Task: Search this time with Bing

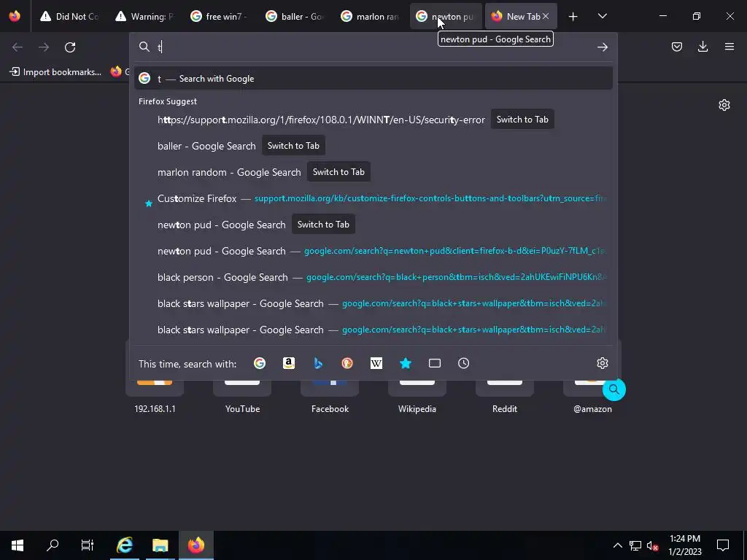Action: pyautogui.click(x=318, y=363)
